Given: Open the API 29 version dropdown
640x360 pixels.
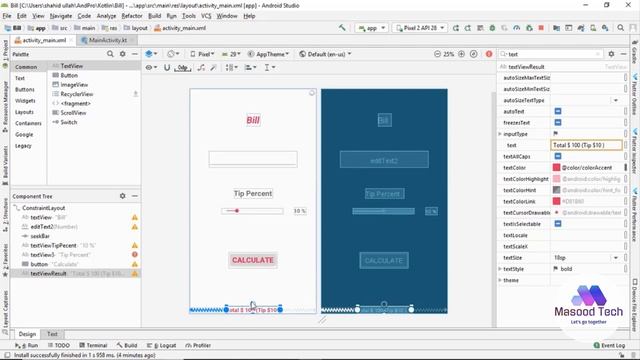Looking at the screenshot, I should (x=231, y=54).
